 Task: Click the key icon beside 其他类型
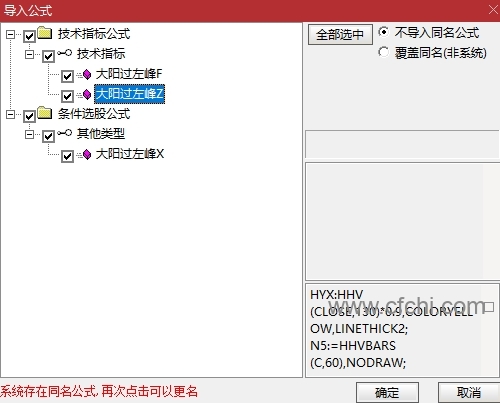[64, 133]
